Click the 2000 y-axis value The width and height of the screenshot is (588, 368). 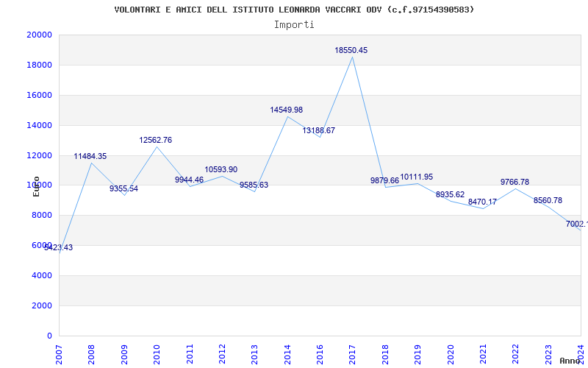point(42,305)
